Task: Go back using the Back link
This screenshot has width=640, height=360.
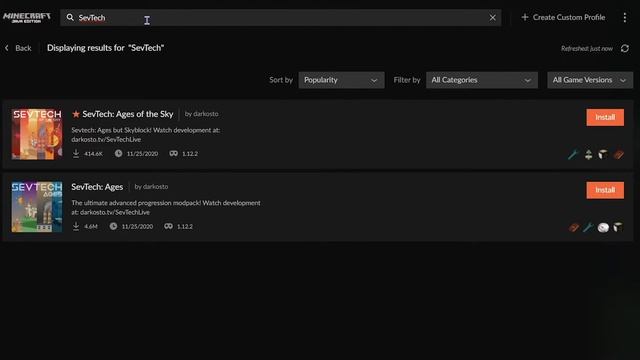Action: [18, 48]
